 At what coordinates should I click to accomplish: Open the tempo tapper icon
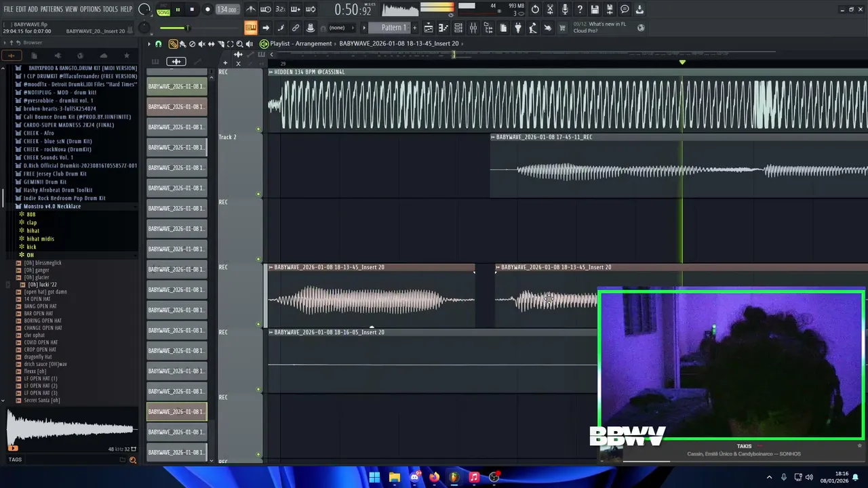tap(532, 28)
